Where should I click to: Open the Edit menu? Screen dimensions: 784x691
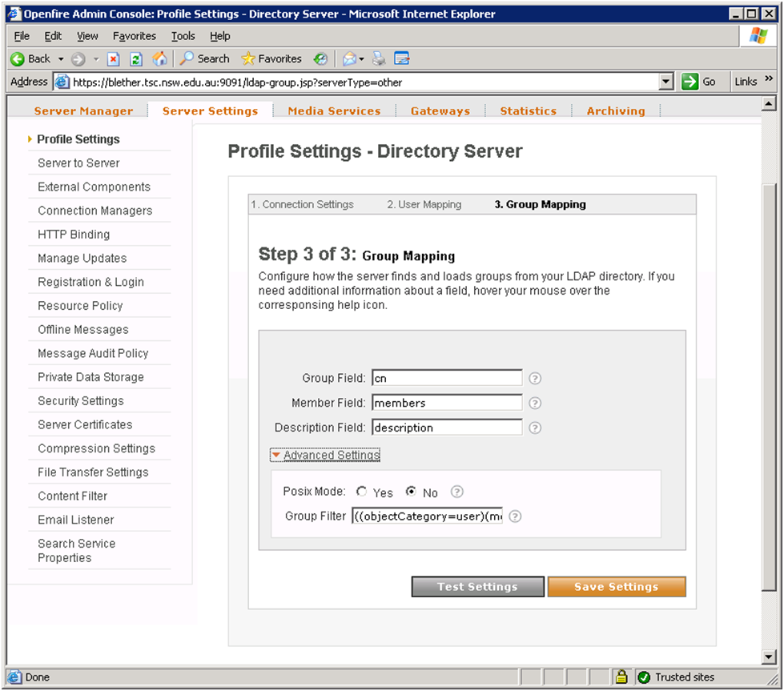pos(53,36)
